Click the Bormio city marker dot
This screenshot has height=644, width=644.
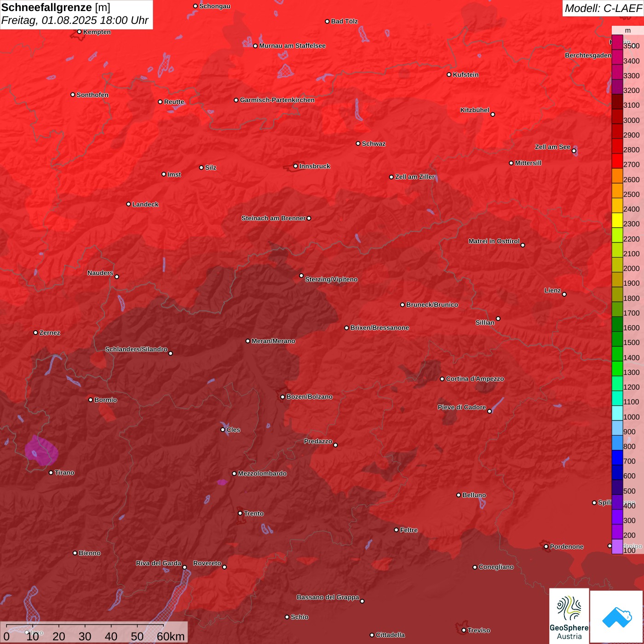tap(91, 400)
